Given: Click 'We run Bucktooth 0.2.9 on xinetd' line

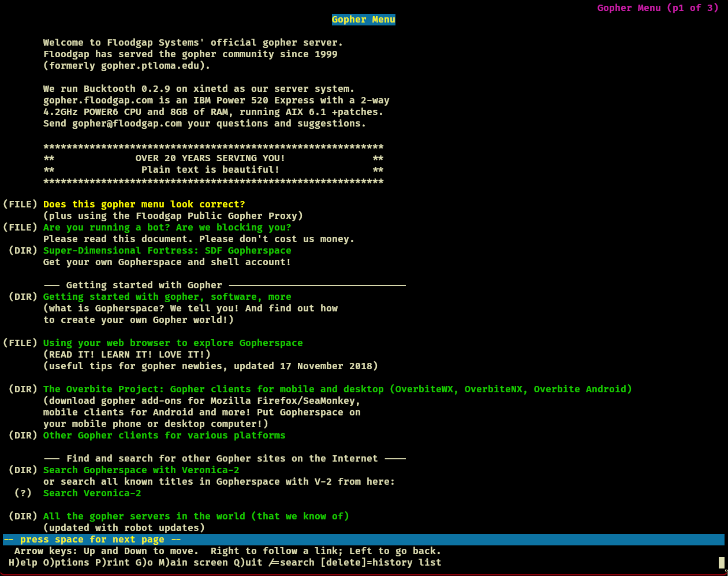Looking at the screenshot, I should [199, 89].
